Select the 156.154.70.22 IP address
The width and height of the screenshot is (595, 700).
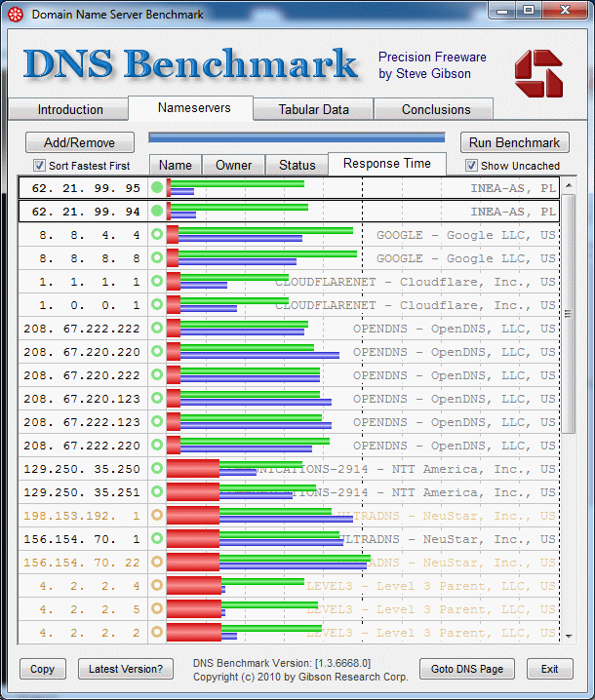tap(82, 563)
